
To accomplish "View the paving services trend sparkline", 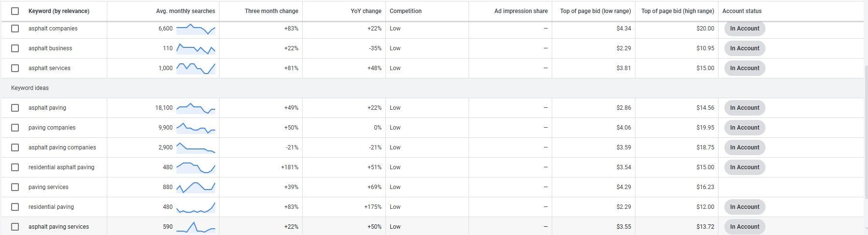I will 196,187.
